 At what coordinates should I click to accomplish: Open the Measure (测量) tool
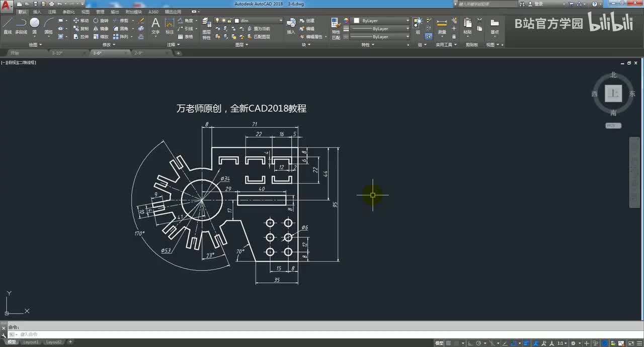pos(442,26)
